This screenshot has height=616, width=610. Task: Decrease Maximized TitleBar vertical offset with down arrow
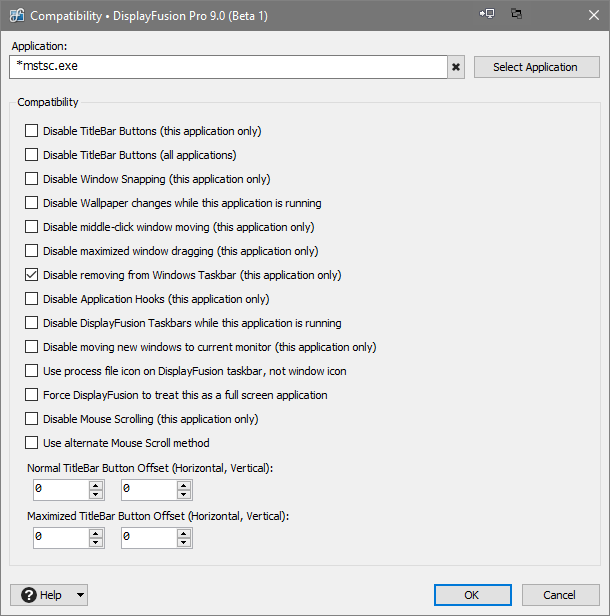184,542
